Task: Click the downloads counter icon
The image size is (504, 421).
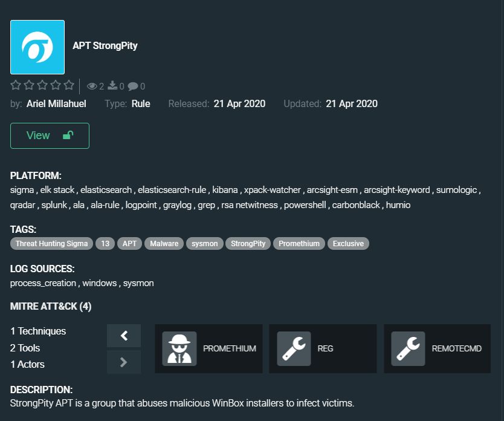Action: coord(112,85)
